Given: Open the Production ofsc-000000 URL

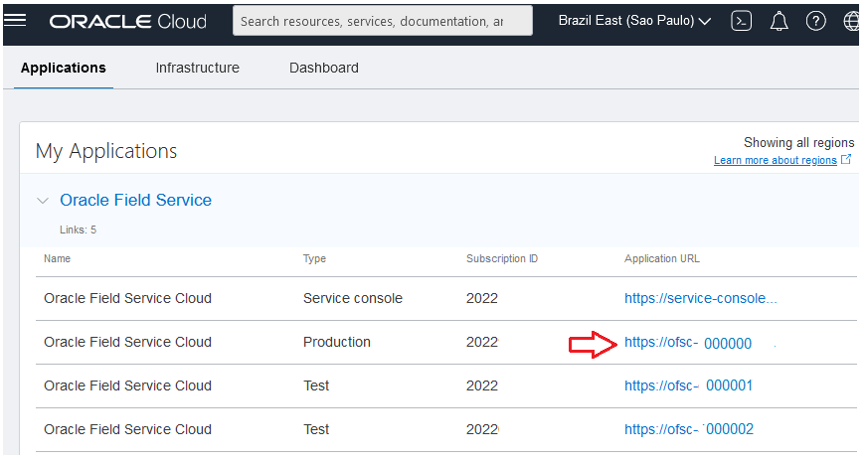Looking at the screenshot, I should point(688,343).
